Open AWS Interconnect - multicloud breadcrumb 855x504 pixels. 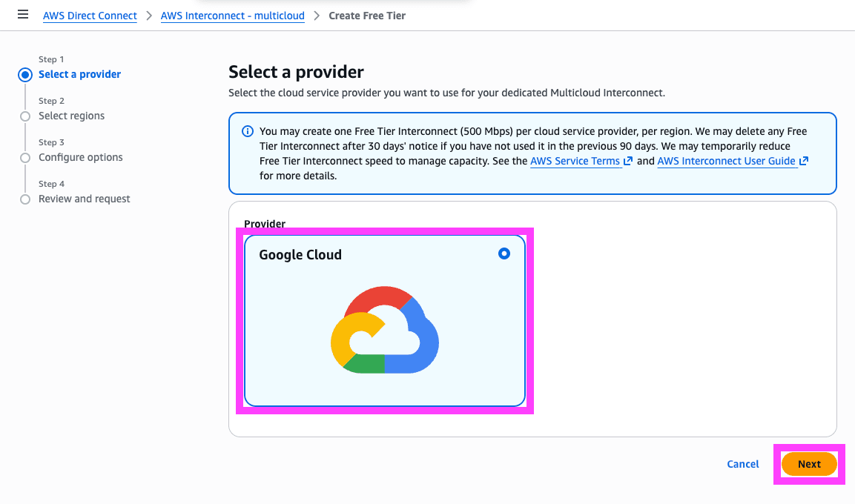click(232, 16)
